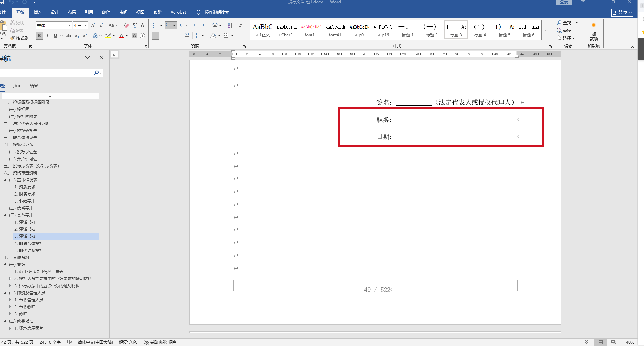The image size is (644, 346).
Task: Go to heading 4. 非联合体投标
Action: [x=29, y=244]
